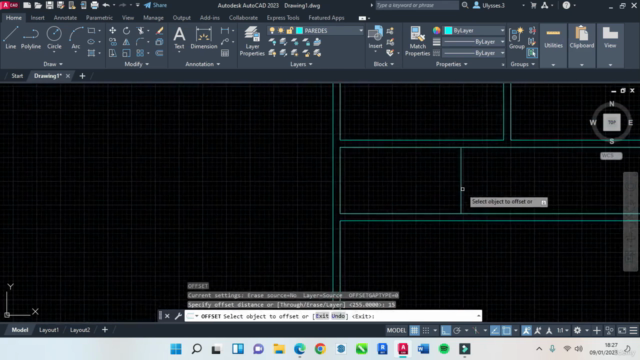Select the Hatch tool in Draw
640x360 pixels.
91,53
